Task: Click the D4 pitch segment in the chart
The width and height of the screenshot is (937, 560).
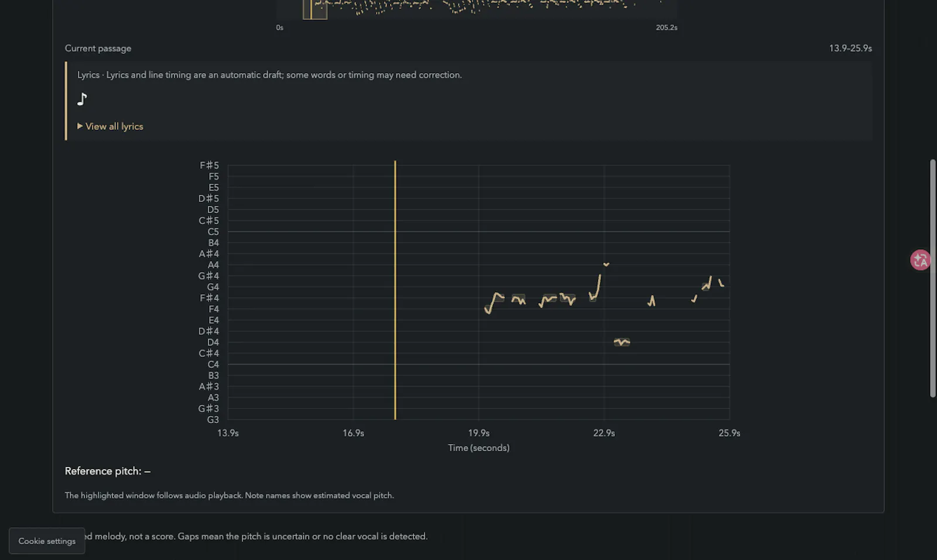Action: (x=621, y=342)
